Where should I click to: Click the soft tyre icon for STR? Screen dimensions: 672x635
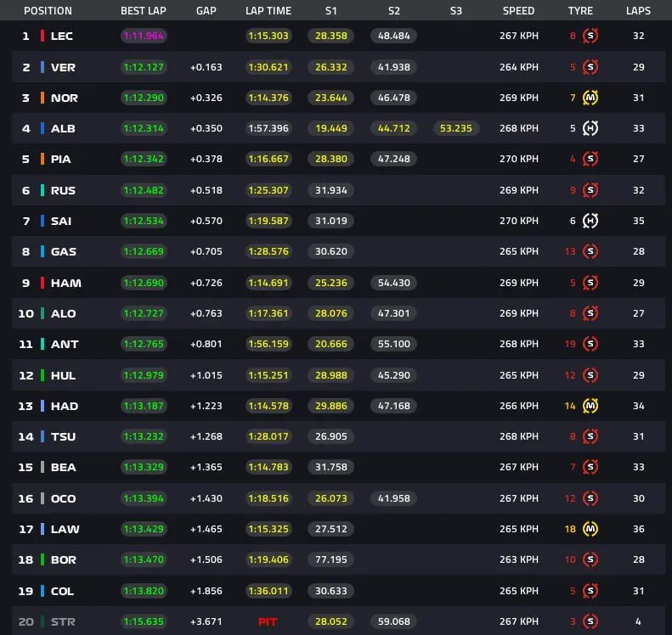(x=590, y=621)
